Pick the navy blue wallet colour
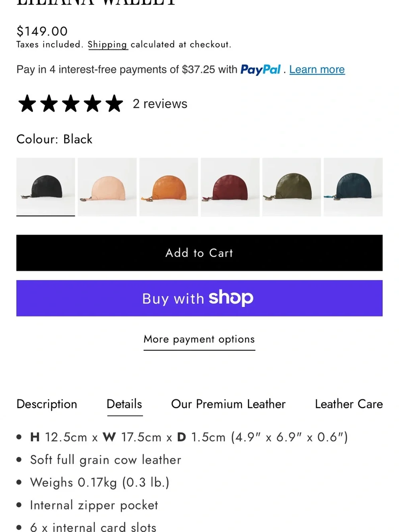 point(353,187)
